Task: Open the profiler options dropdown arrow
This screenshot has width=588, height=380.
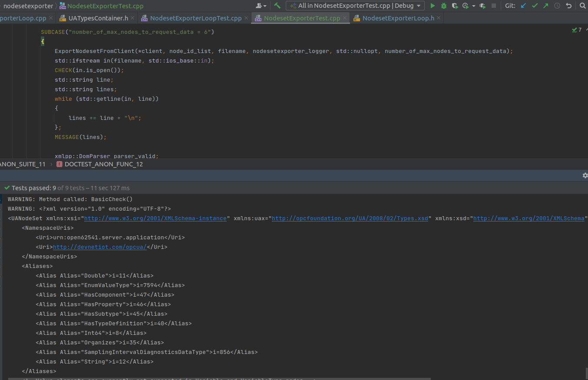Action: (473, 6)
